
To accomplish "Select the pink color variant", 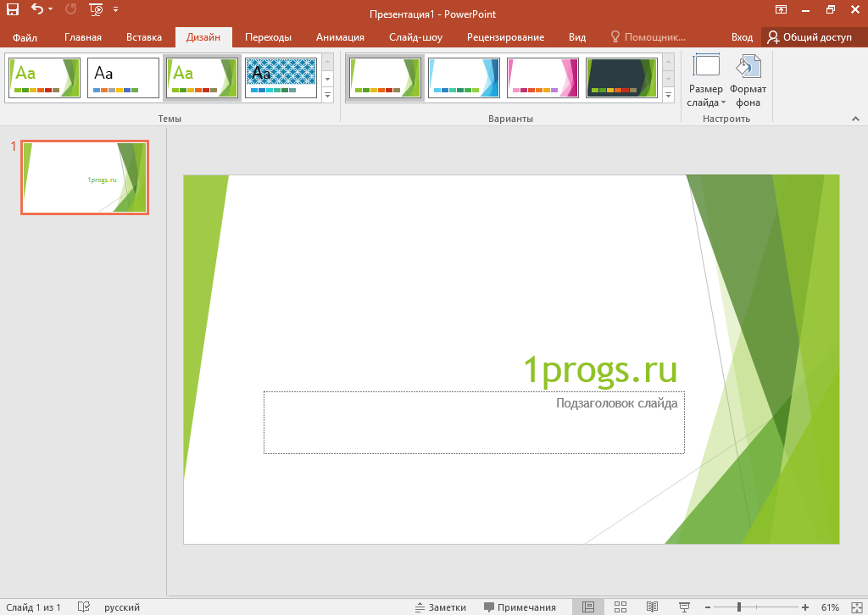I will click(x=542, y=78).
